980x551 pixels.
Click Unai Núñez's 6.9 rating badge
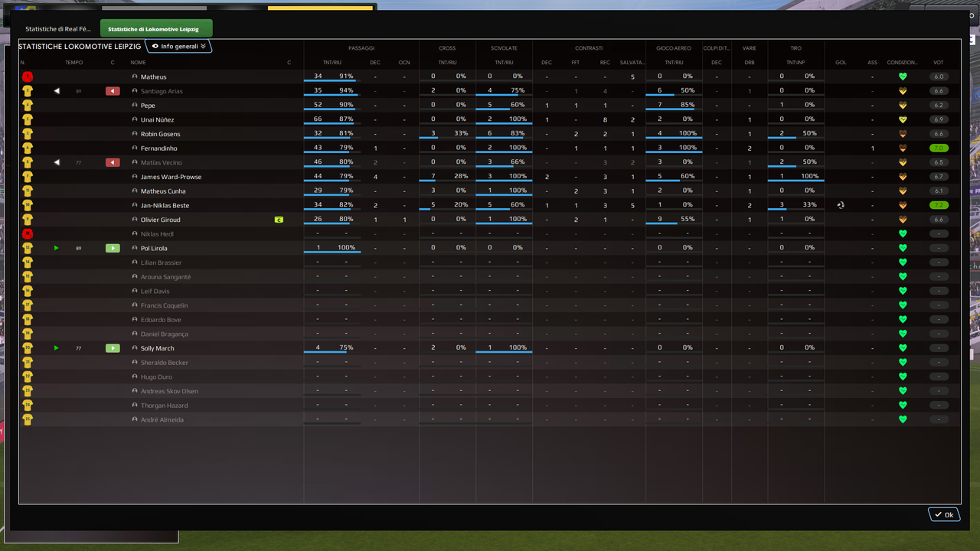pyautogui.click(x=939, y=119)
